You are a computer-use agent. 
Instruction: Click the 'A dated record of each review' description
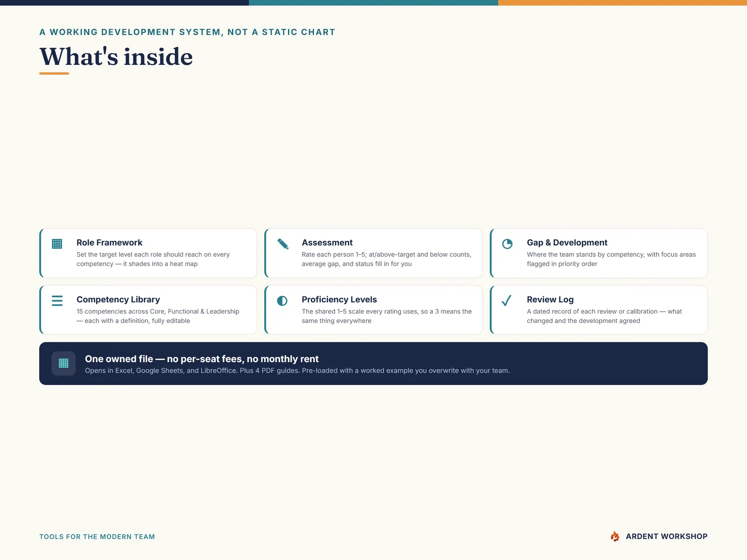(x=604, y=316)
